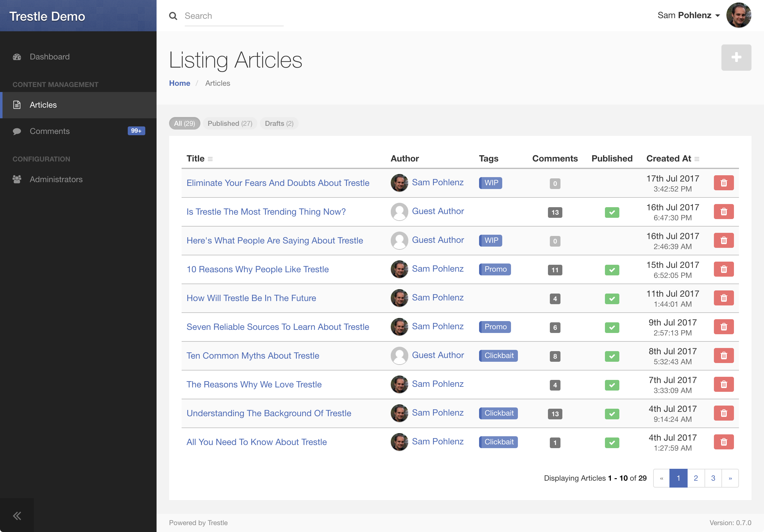The height and width of the screenshot is (532, 764).
Task: Click the Administrators sidebar icon
Action: click(17, 179)
